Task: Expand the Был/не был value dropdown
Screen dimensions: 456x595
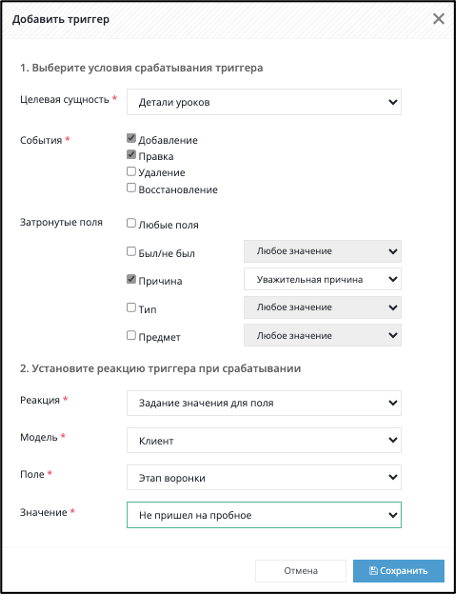Action: pyautogui.click(x=322, y=251)
